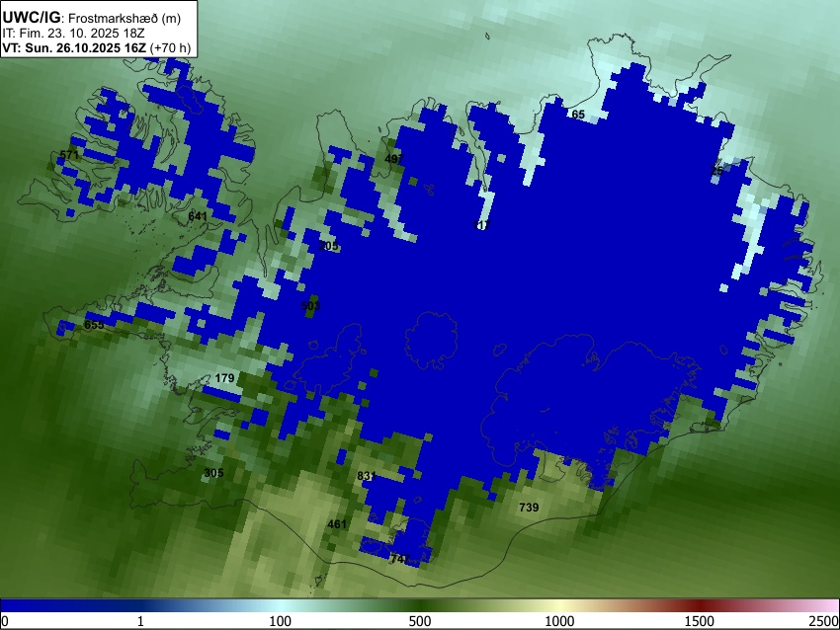Click the 0 label on the color scale
840x630 pixels.
pos(5,621)
